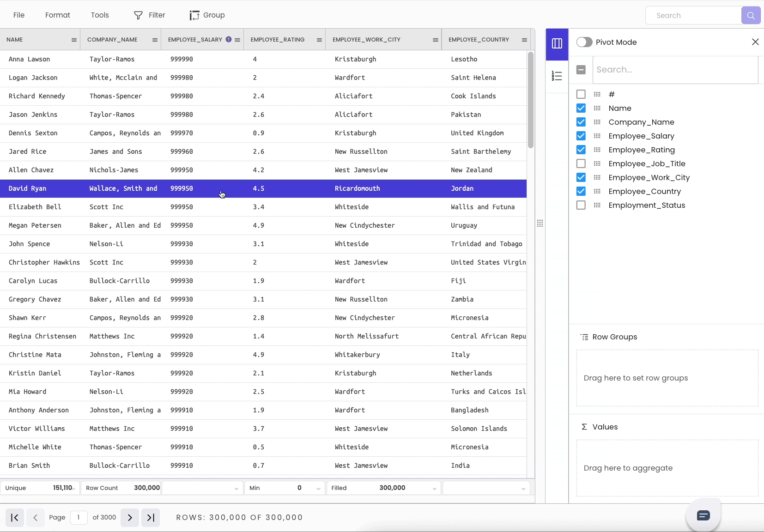Open the row grouping list sidebar icon
Image resolution: width=764 pixels, height=532 pixels.
[557, 76]
